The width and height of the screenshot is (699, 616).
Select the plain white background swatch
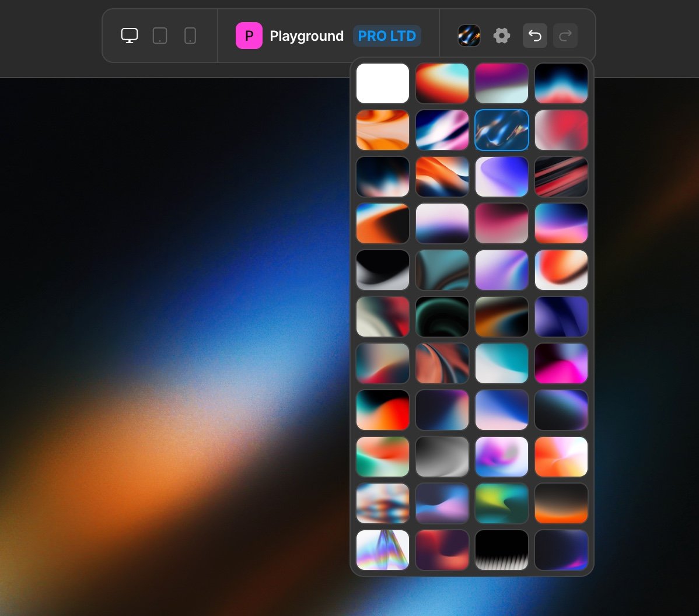383,83
